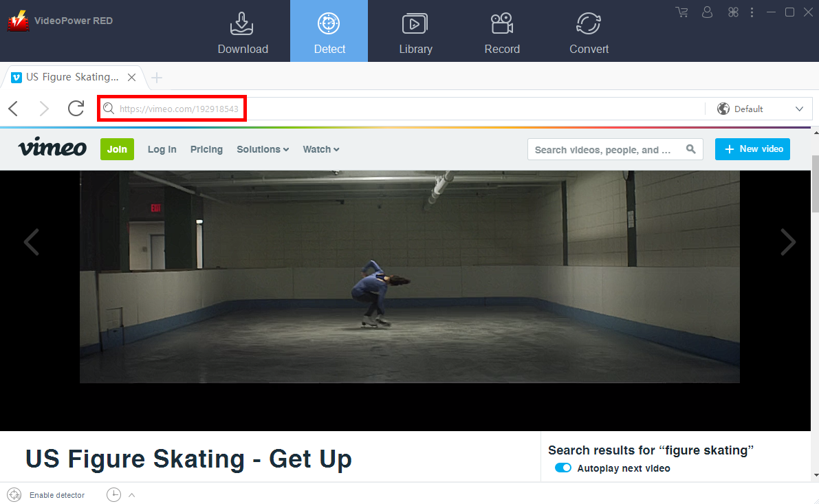Expand the Solutions menu on Vimeo
The image size is (819, 504).
263,149
